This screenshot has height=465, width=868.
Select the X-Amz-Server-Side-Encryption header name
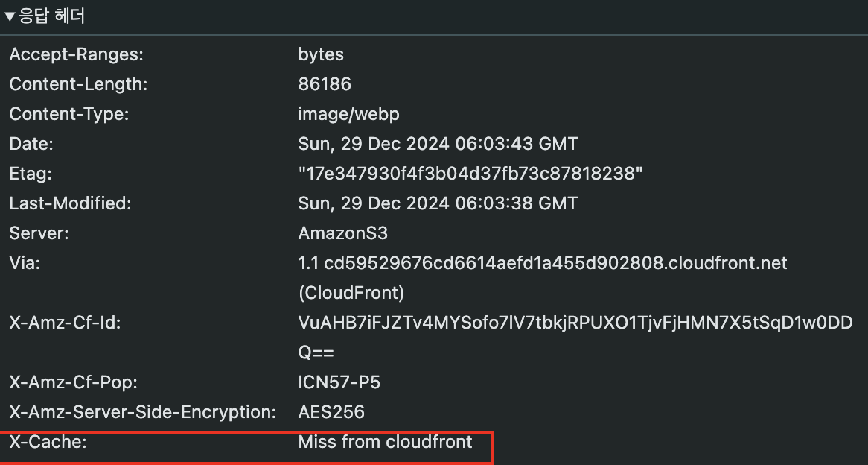142,412
